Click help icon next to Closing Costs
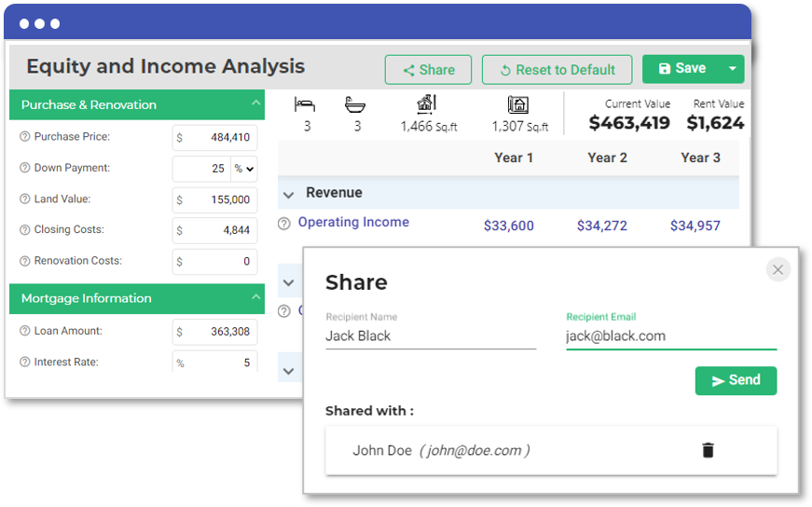 (x=24, y=230)
